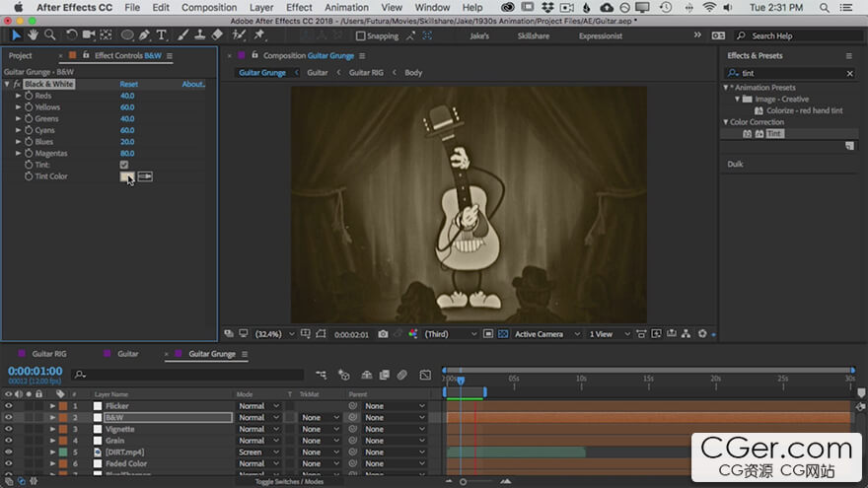Pick the Puppet Pin tool

click(258, 35)
